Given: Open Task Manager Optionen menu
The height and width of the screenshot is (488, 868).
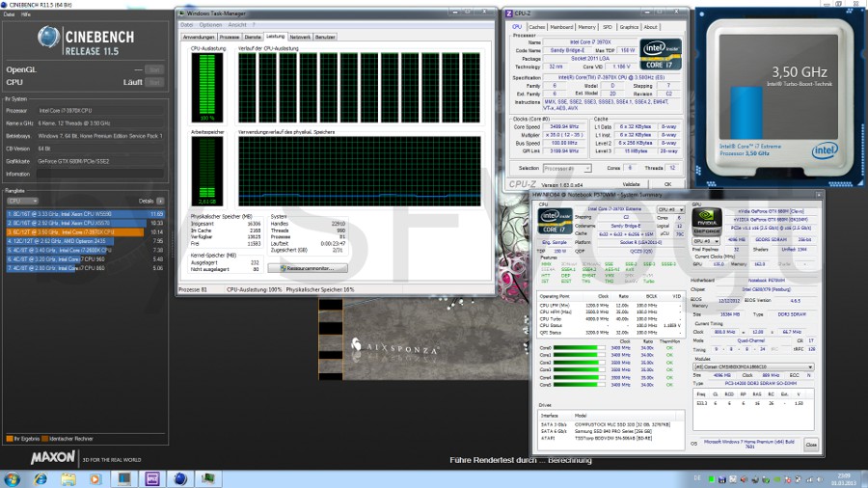Looking at the screenshot, I should 210,25.
